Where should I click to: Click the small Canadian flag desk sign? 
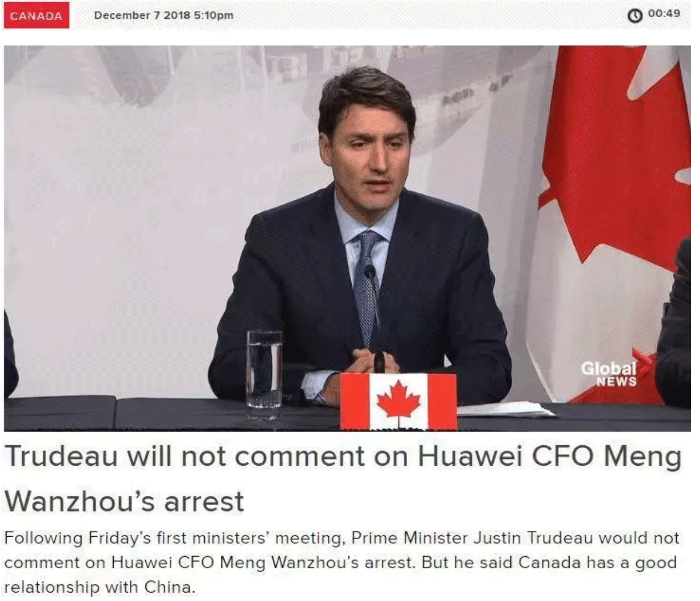[x=398, y=401]
